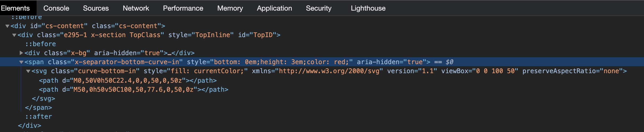
Task: Open the Lighthouse tab
Action: point(368,8)
